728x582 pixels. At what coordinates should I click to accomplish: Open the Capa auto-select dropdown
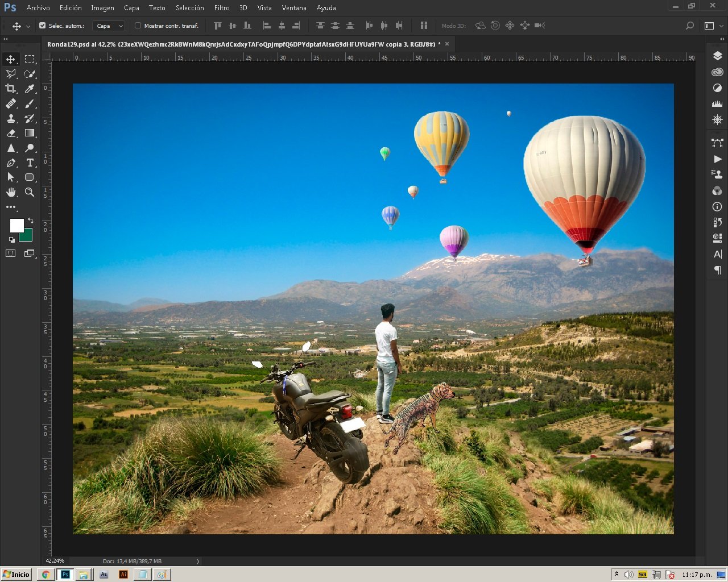109,26
